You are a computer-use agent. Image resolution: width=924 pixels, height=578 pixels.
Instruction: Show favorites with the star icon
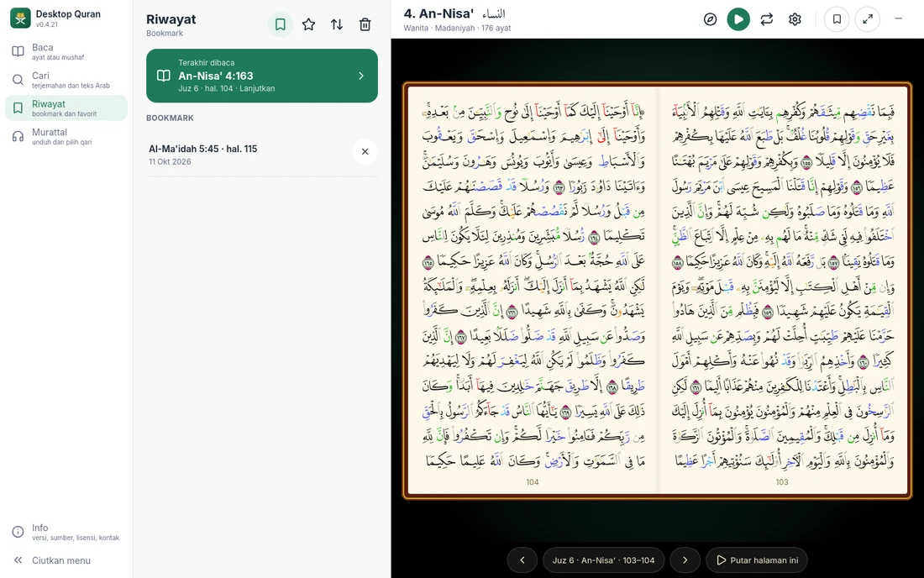point(309,24)
